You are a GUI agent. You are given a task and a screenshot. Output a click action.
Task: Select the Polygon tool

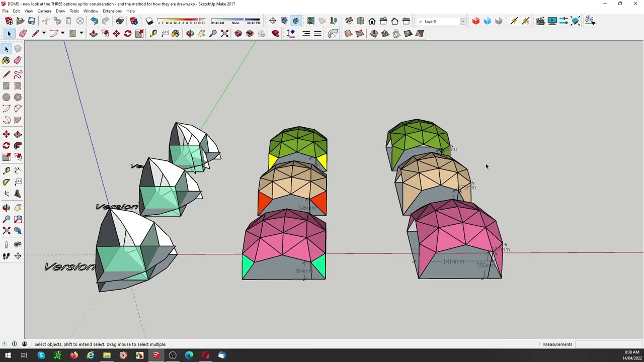[18, 98]
